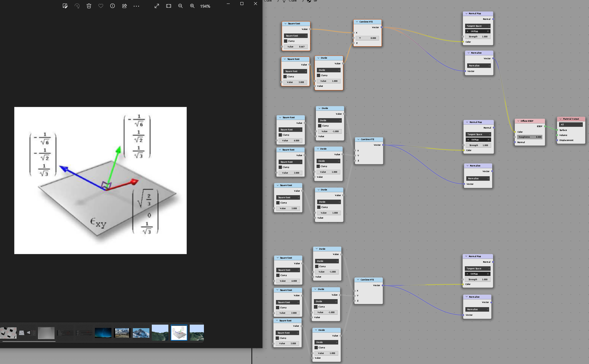Toggle Clamp in middle group's Square Root 2.000 node
Image resolution: width=589 pixels, height=364 pixels.
[280, 167]
